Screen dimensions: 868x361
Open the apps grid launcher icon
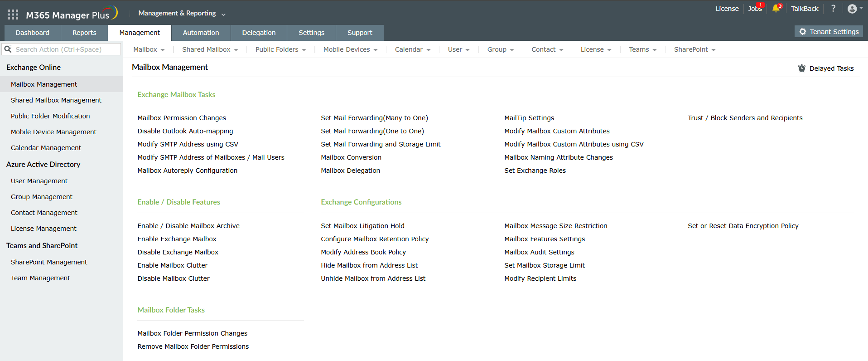point(13,15)
